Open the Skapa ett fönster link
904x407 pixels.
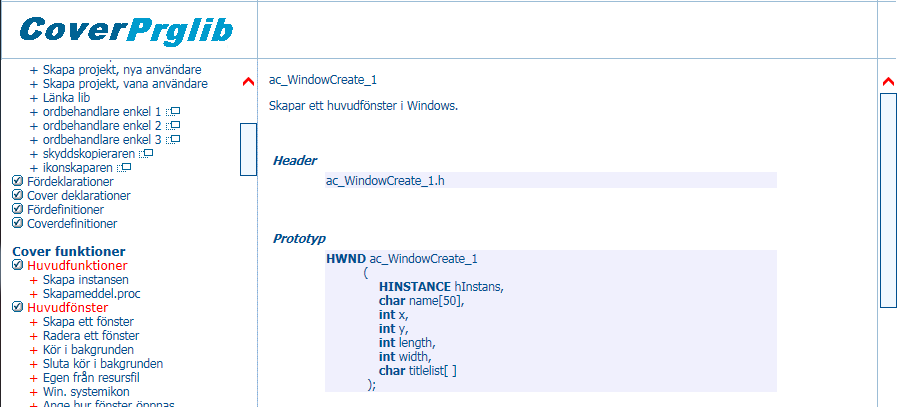(x=88, y=322)
